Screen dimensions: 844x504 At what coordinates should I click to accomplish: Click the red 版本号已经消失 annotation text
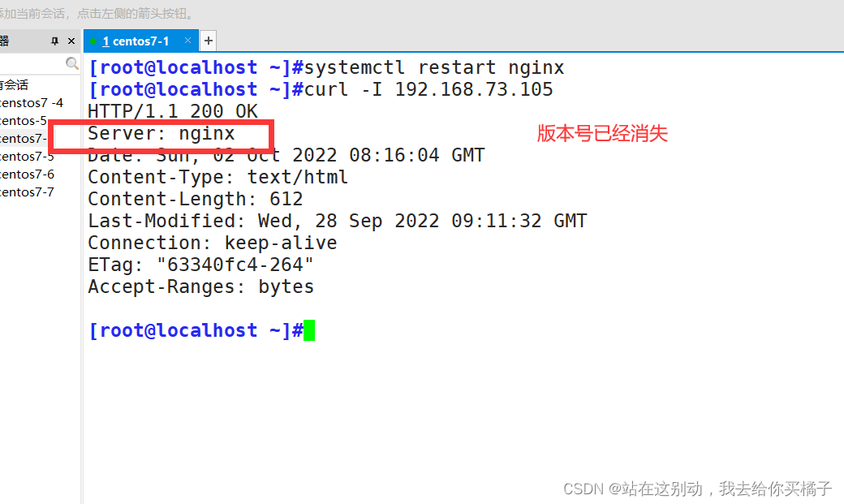[x=602, y=134]
